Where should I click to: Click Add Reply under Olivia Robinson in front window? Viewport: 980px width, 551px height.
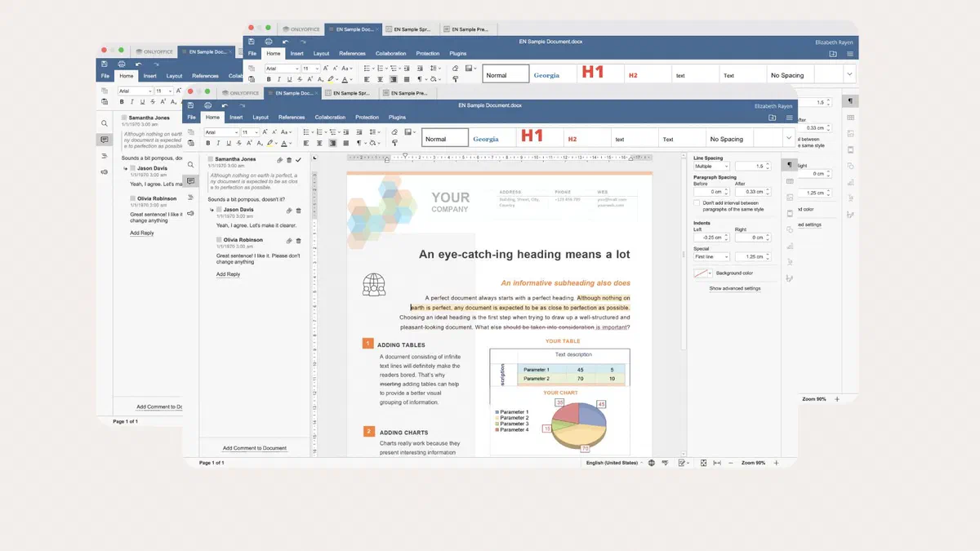[228, 274]
